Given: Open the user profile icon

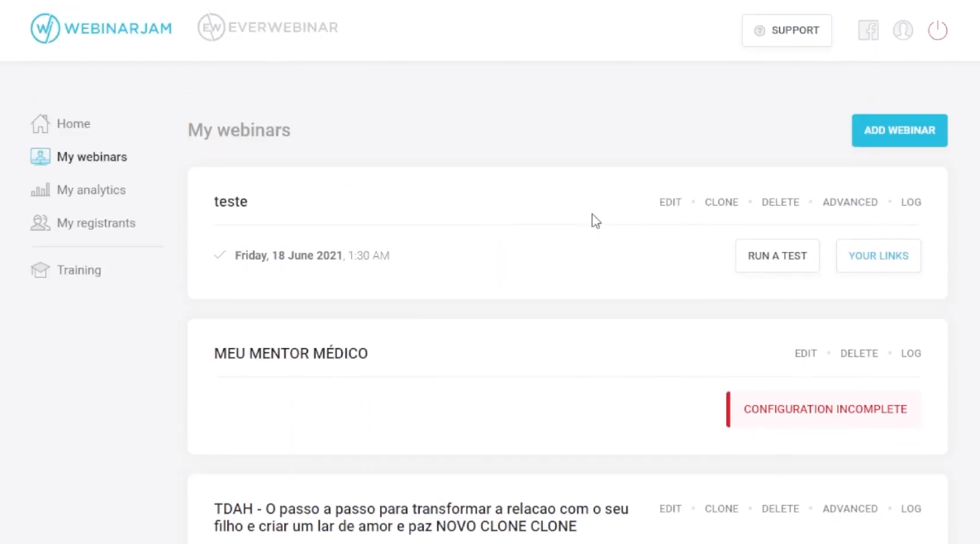Looking at the screenshot, I should (x=903, y=30).
